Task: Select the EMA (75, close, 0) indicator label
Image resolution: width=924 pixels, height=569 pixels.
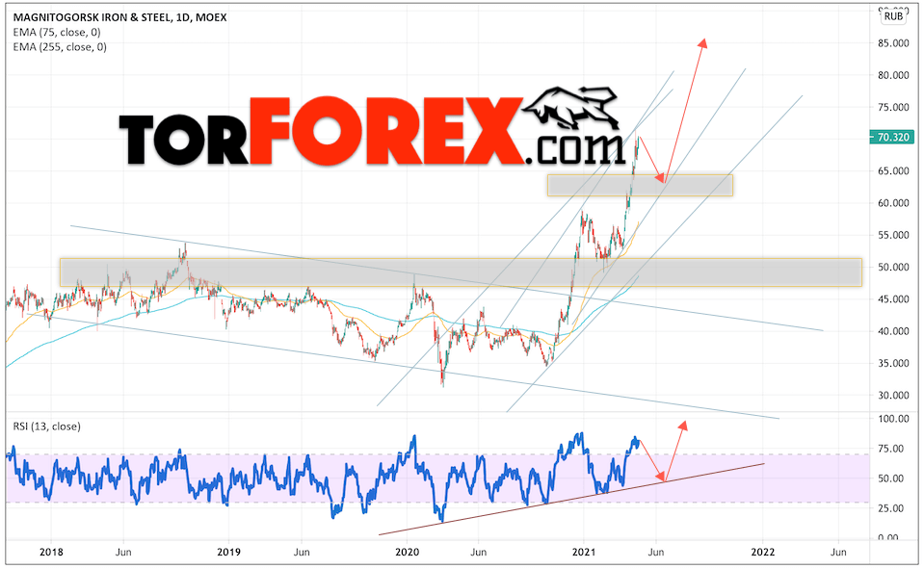Action: (57, 32)
